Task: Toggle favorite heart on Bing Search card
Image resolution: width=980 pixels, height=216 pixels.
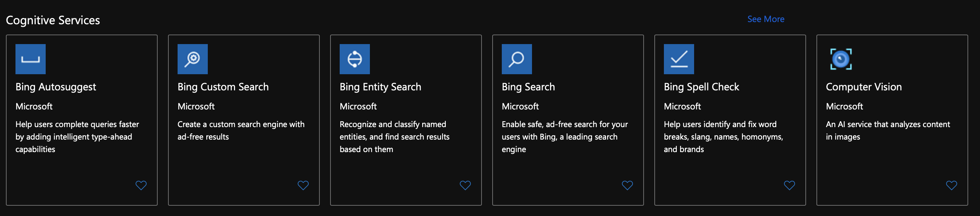Action: coord(627,185)
